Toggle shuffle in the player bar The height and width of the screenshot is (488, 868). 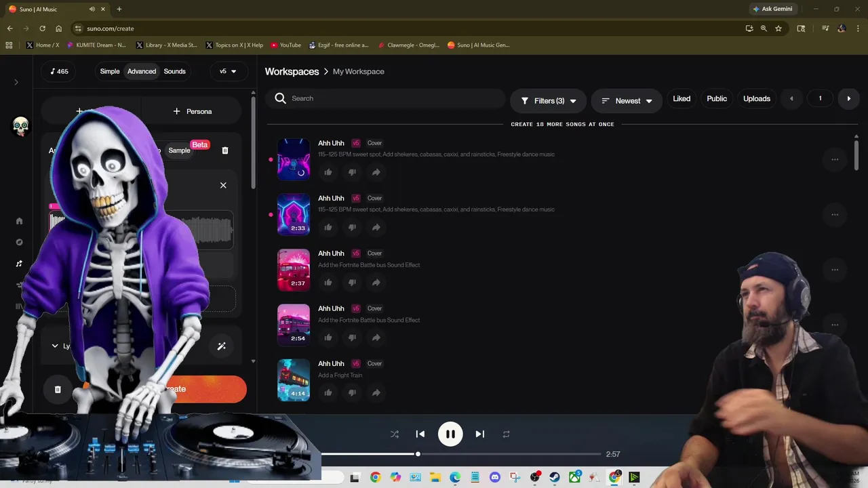[x=395, y=434]
